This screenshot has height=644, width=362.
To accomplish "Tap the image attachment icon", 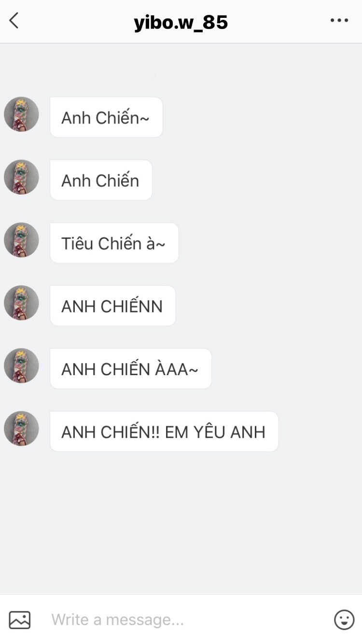I will (x=20, y=620).
